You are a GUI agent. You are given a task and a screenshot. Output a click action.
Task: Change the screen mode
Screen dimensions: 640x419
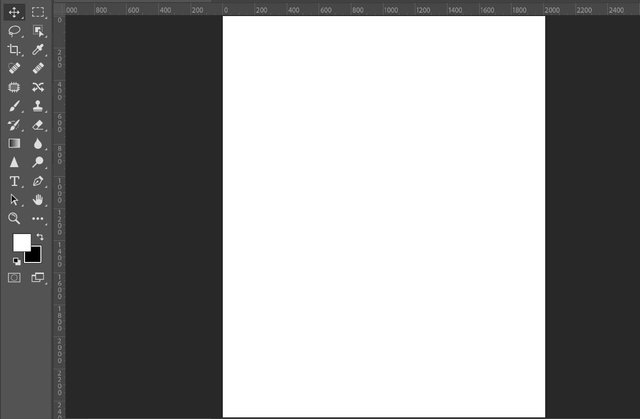38,278
